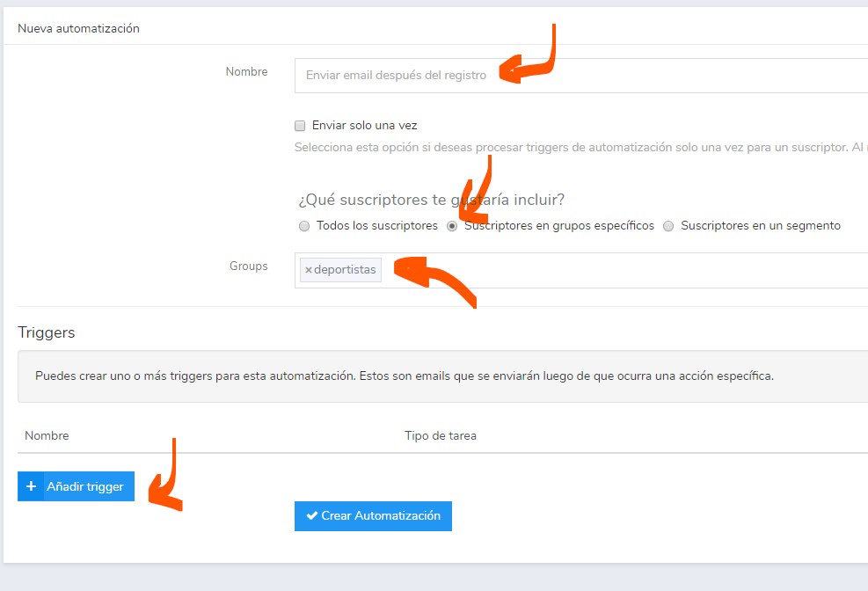
Task: Enable the 'Enviar solo una vez' checkbox
Action: tap(300, 126)
